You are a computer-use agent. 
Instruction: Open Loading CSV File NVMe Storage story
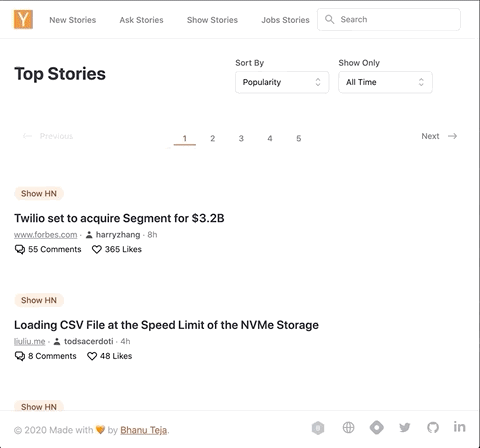(166, 325)
